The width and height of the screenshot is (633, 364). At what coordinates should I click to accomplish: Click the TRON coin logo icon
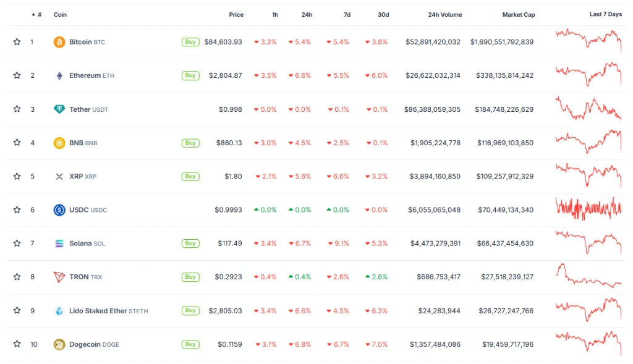point(59,277)
